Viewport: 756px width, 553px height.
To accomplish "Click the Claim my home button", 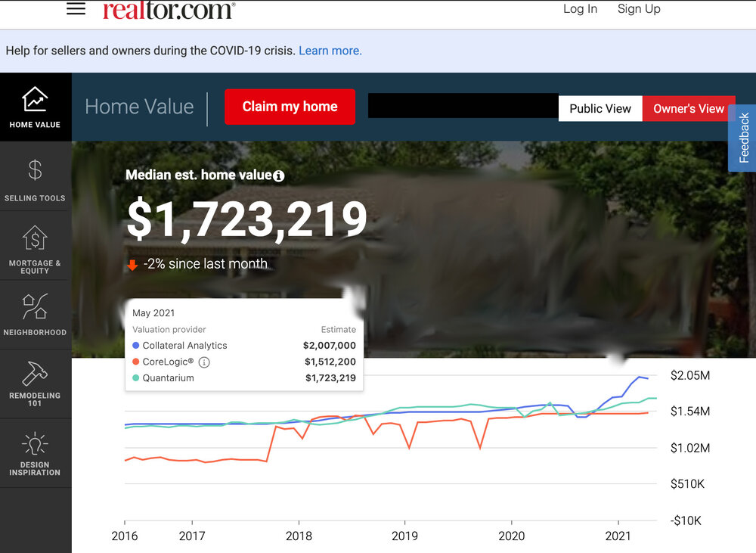I will pos(290,107).
